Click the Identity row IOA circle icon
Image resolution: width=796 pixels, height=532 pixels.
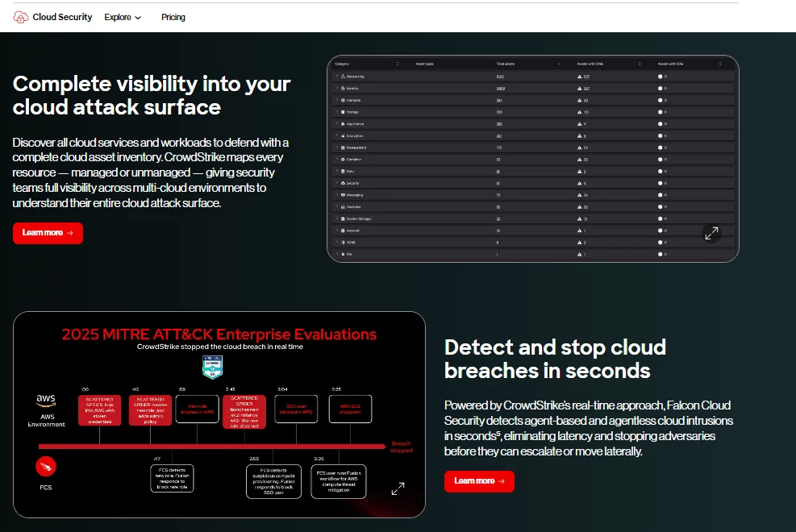[660, 88]
